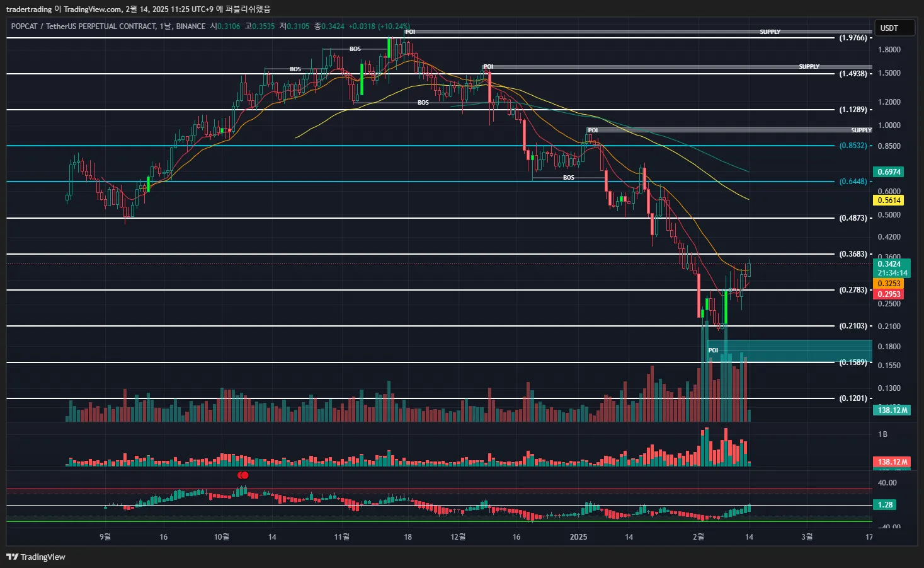Click the 1.5000 price axis label
This screenshot has height=568, width=924.
coord(889,73)
